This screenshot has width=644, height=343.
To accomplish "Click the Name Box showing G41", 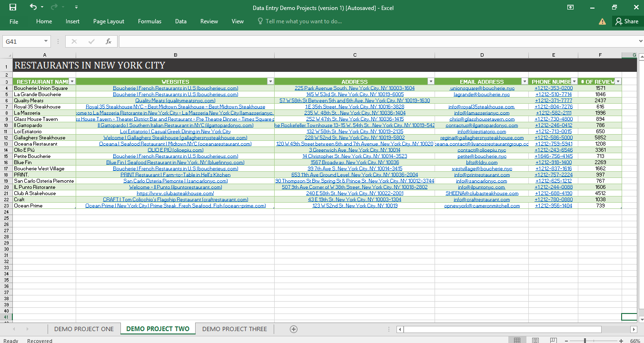I will [22, 42].
